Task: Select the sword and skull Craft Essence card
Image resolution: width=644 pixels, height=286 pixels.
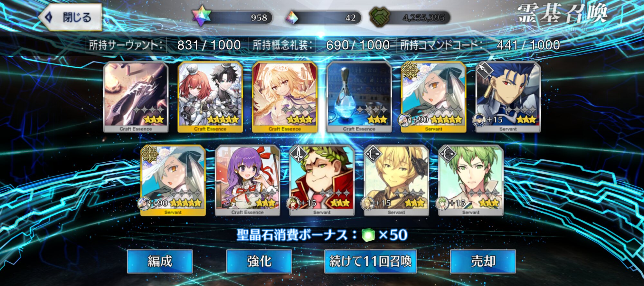Action: point(136,97)
